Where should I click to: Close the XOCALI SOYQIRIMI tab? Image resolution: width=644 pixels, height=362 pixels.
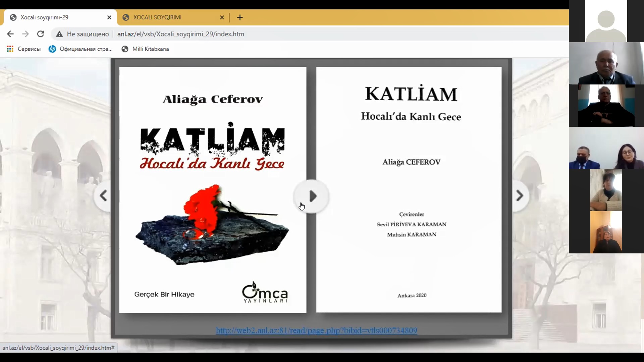pyautogui.click(x=222, y=17)
